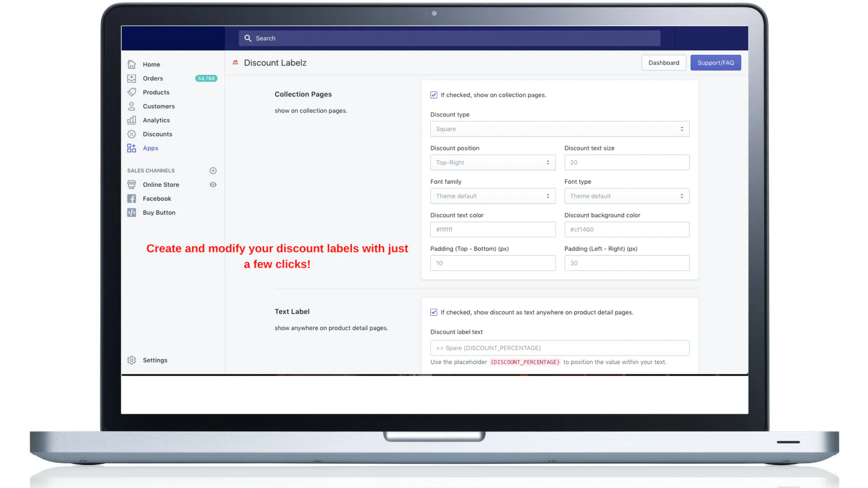Viewport: 868px width, 488px height.
Task: Click the 54,768 orders count badge
Action: click(206, 79)
